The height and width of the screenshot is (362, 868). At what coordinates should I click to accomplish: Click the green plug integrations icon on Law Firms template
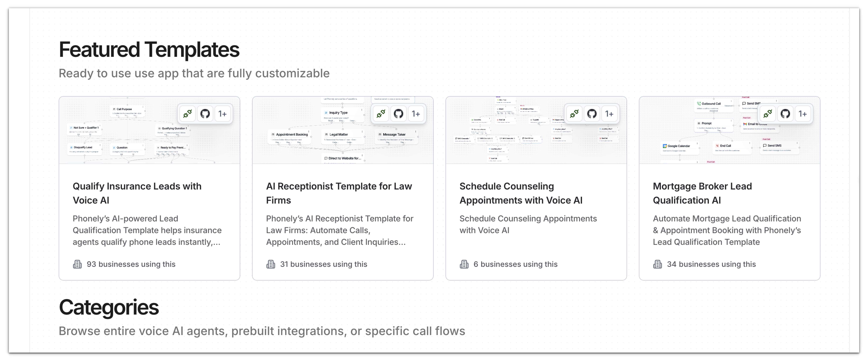coord(381,114)
